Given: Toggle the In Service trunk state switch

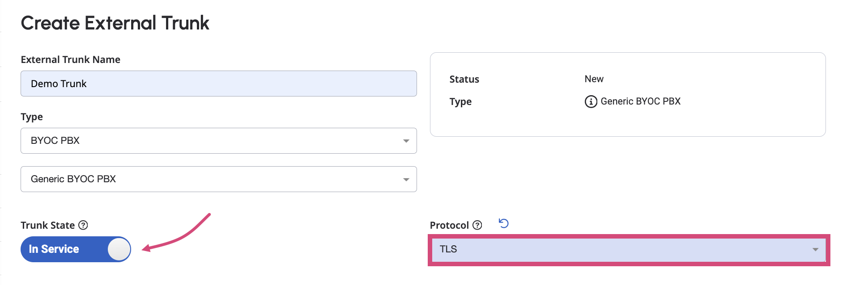Looking at the screenshot, I should pos(75,249).
